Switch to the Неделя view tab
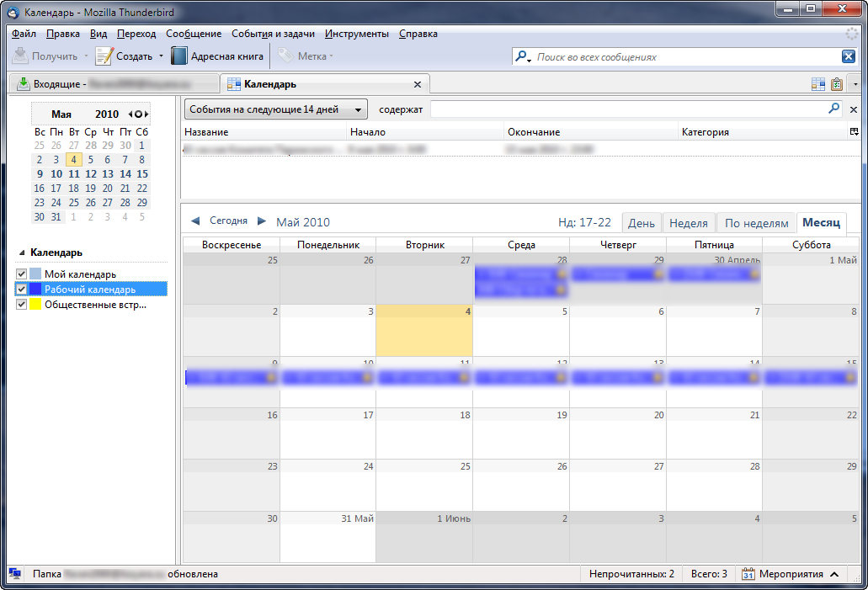The image size is (868, 590). click(x=688, y=223)
